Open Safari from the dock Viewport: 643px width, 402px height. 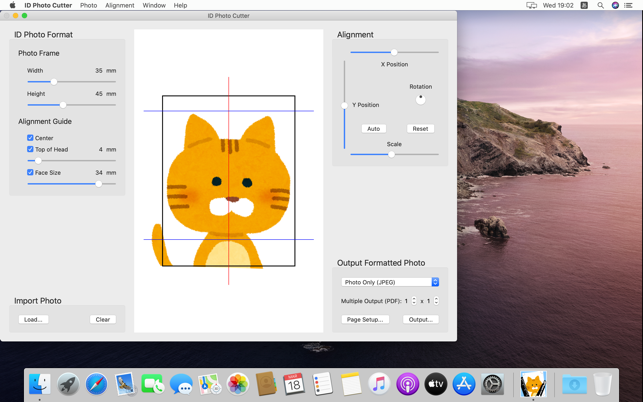(96, 384)
